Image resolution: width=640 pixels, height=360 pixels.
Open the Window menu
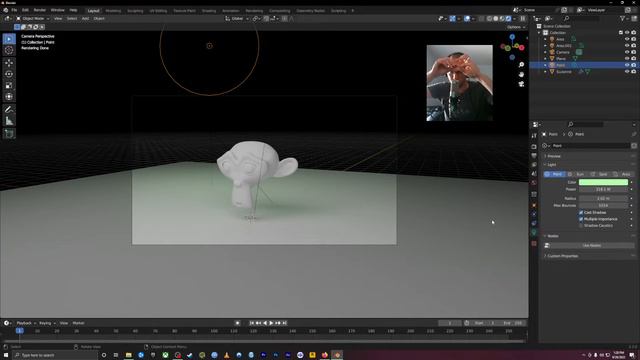(58, 10)
